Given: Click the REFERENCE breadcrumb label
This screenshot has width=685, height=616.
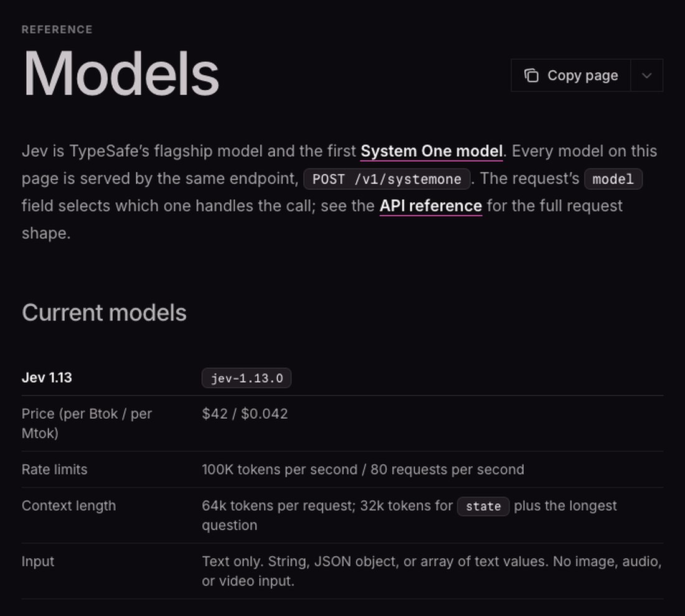Looking at the screenshot, I should click(x=57, y=29).
